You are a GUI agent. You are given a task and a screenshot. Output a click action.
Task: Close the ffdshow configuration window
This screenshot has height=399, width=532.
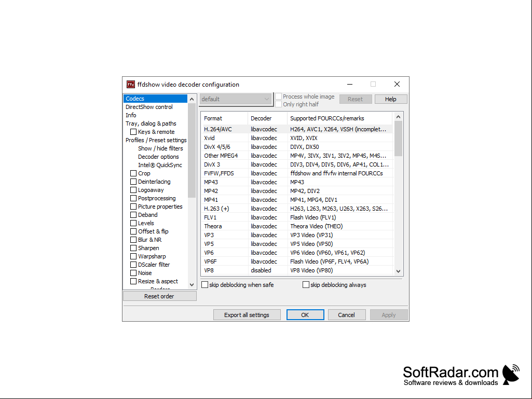pyautogui.click(x=397, y=84)
